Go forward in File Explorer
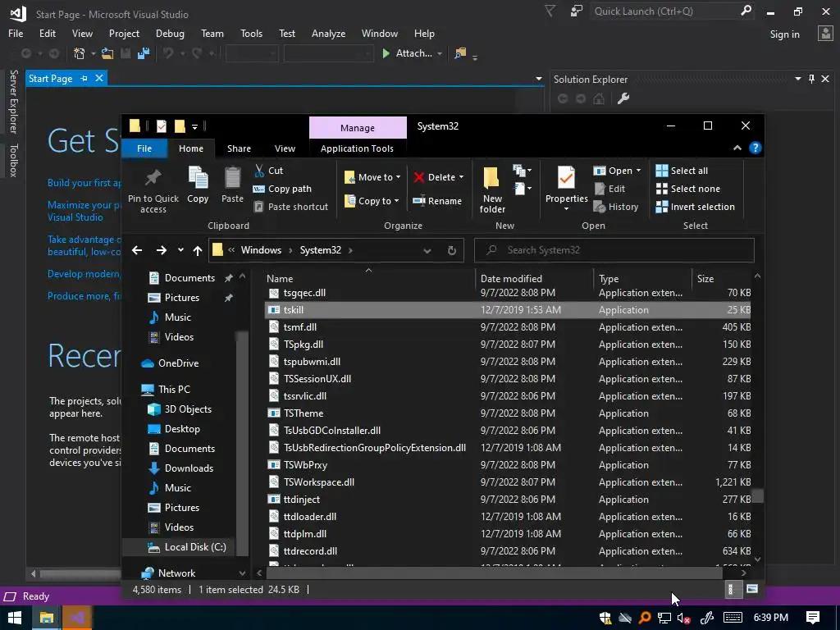Image resolution: width=840 pixels, height=630 pixels. click(x=162, y=250)
